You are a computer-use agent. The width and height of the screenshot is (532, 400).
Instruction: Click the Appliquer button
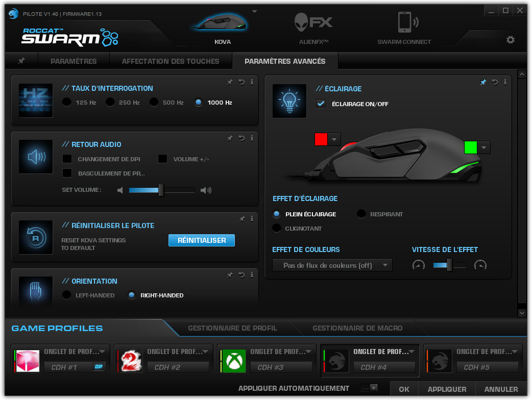click(x=447, y=389)
